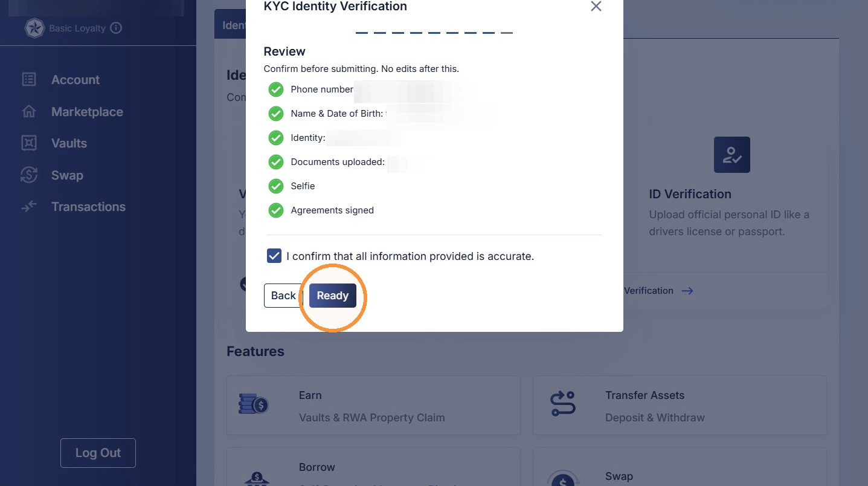The height and width of the screenshot is (486, 868).
Task: Click the Deposit & Withdraw text
Action: click(655, 418)
